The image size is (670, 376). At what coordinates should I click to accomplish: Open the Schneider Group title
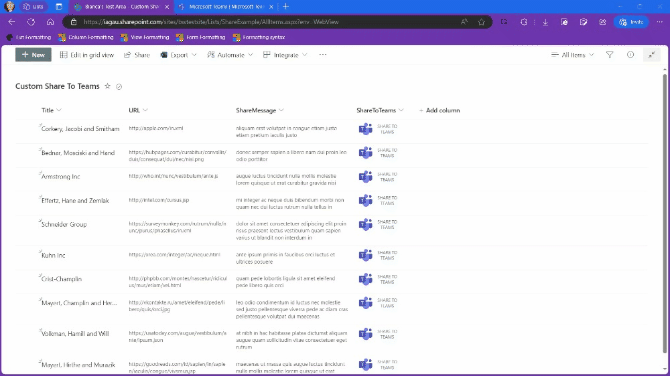point(64,224)
